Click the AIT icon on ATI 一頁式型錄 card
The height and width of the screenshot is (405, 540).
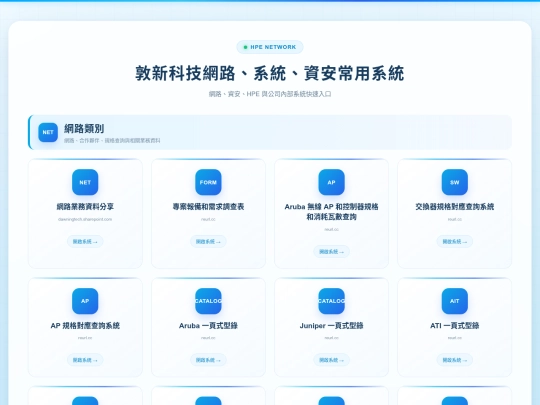pos(455,301)
